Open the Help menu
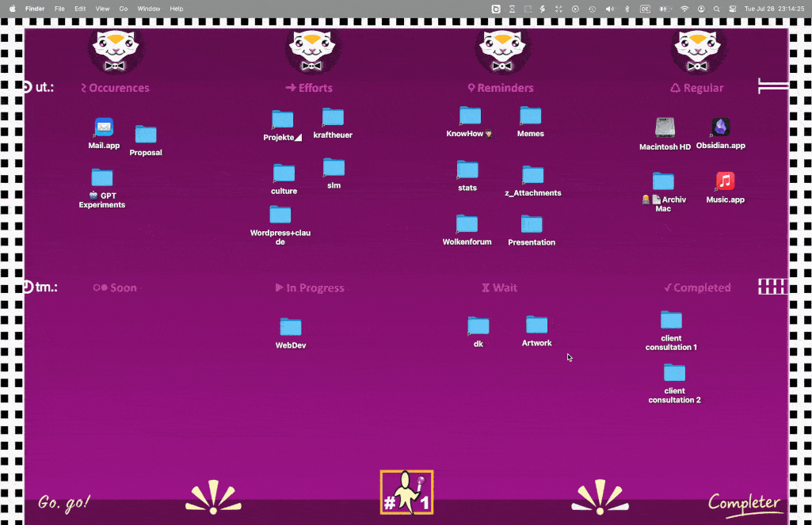Image resolution: width=812 pixels, height=525 pixels. (177, 9)
